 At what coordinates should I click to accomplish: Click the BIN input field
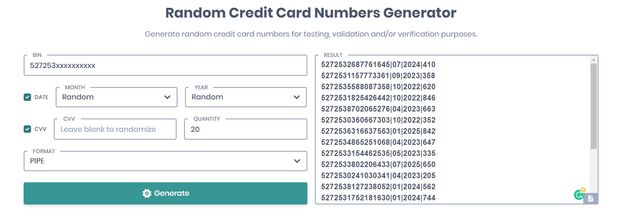tap(166, 66)
